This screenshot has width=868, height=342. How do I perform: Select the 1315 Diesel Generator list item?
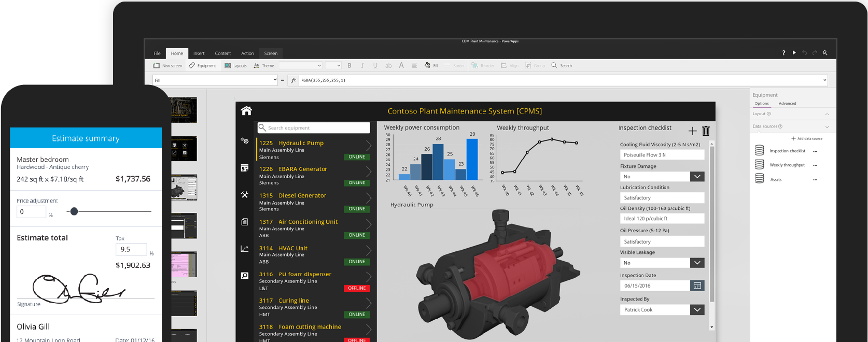point(315,202)
